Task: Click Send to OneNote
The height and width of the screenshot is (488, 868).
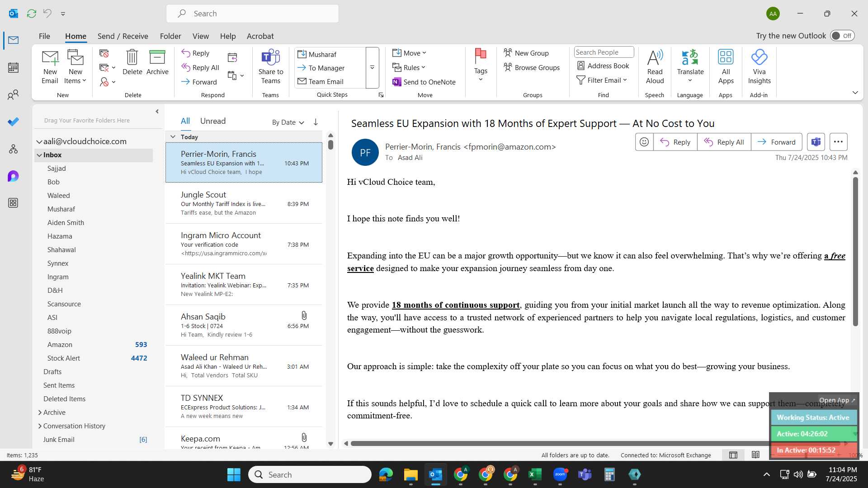Action: [424, 82]
